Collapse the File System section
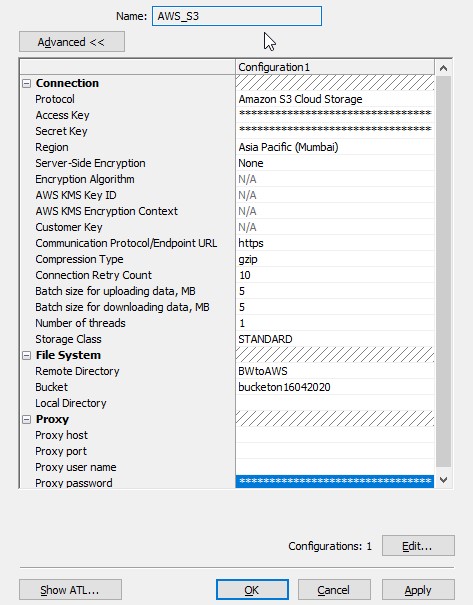The height and width of the screenshot is (605, 473). point(27,355)
